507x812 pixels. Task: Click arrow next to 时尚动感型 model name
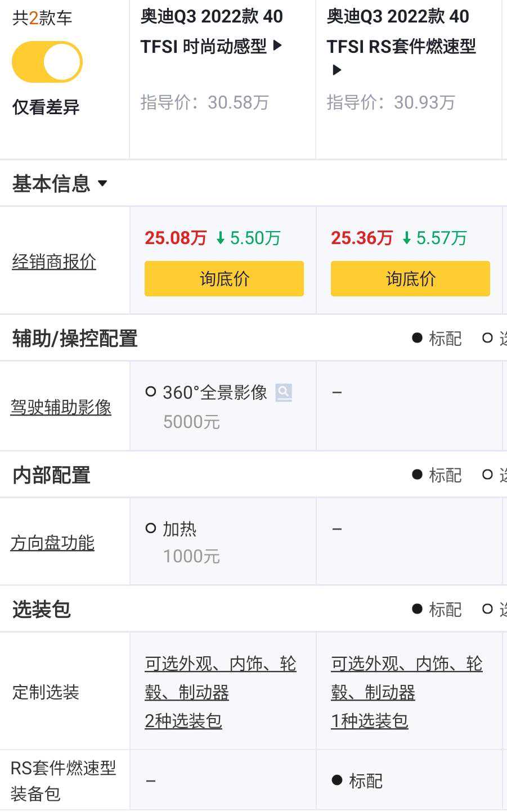(277, 46)
